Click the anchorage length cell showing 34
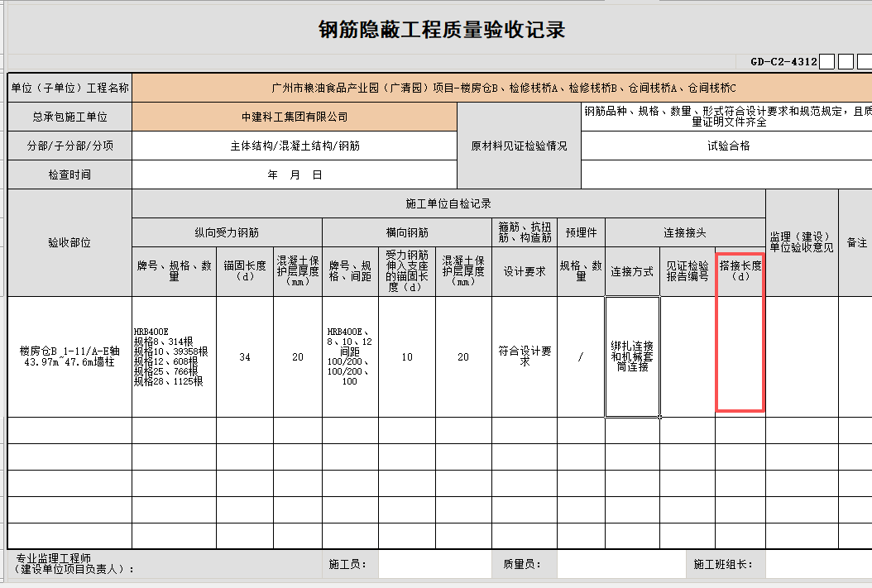This screenshot has height=588, width=872. 245,357
